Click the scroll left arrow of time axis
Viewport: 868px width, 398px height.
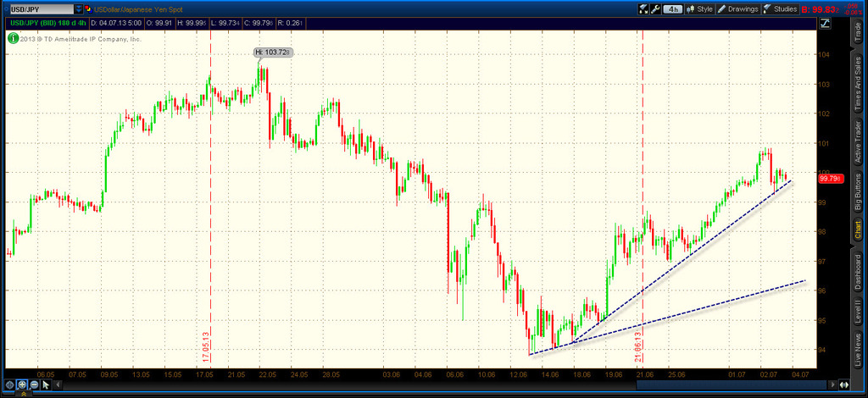pyautogui.click(x=58, y=384)
